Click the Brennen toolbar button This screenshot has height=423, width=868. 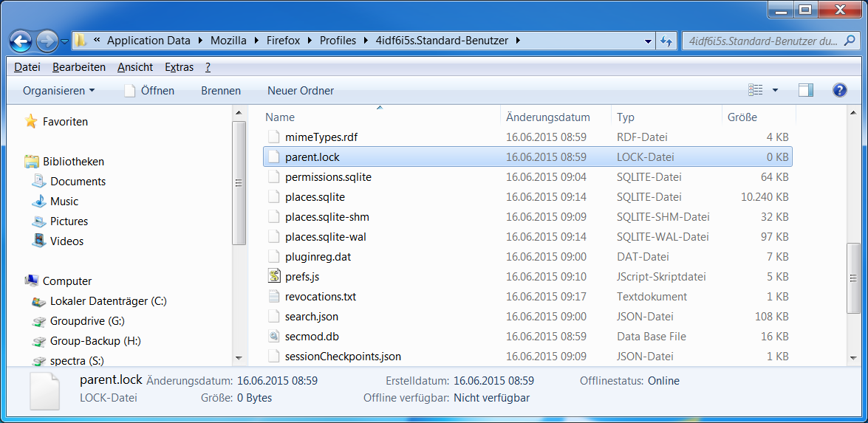tap(221, 91)
